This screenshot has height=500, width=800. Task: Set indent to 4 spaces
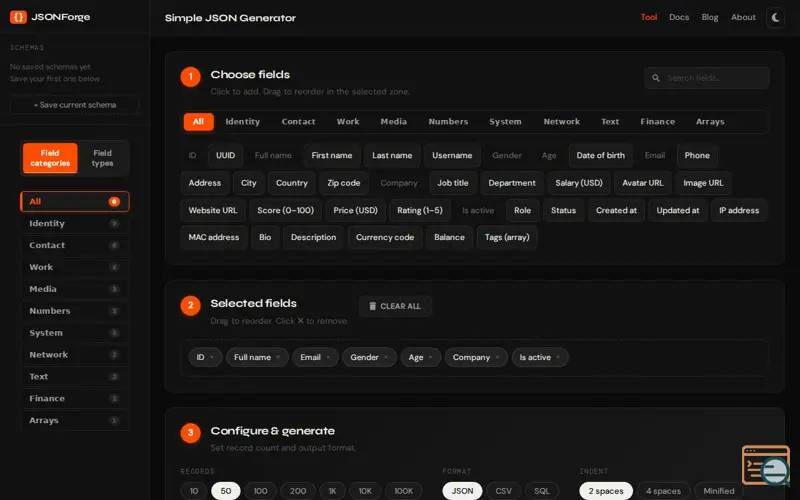click(663, 491)
